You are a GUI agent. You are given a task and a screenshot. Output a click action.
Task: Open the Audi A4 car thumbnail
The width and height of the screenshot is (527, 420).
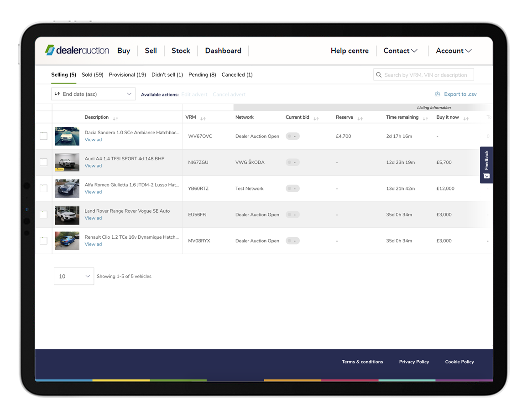coord(67,163)
